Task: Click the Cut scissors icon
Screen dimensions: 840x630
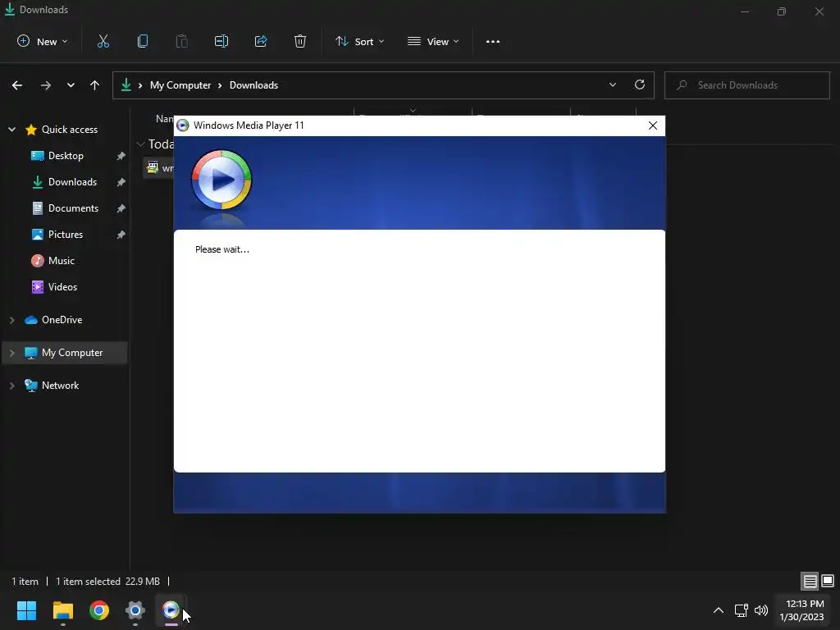Action: click(103, 41)
